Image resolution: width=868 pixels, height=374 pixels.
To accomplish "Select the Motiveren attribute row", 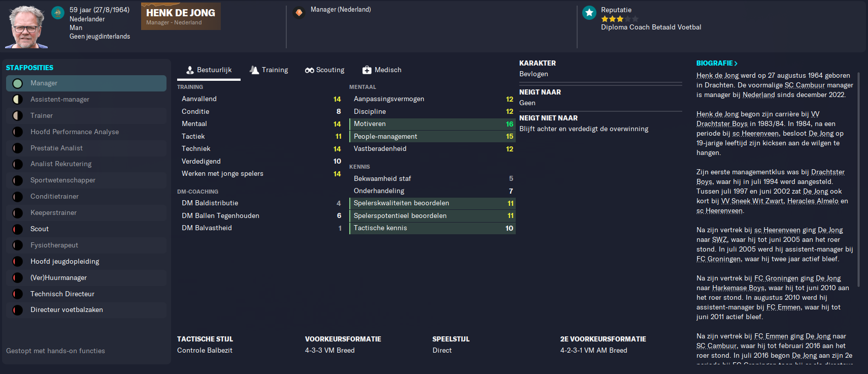I will pos(432,124).
